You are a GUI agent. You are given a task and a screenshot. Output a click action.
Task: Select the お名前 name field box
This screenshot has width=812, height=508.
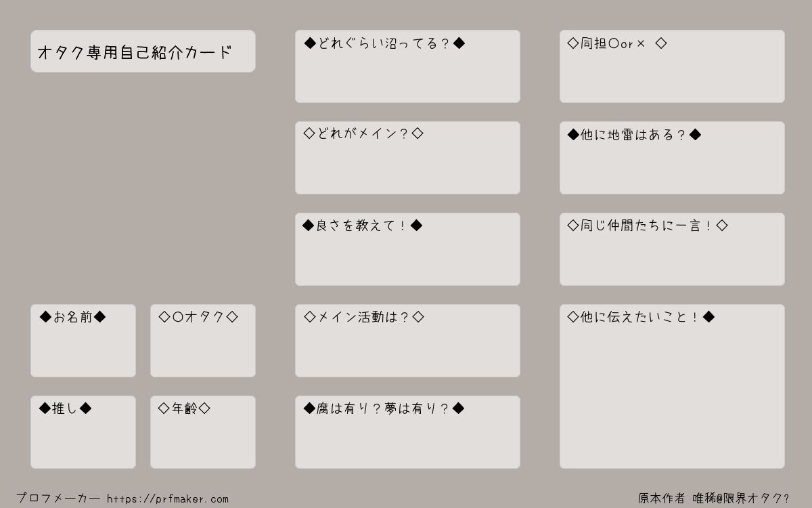pos(83,341)
